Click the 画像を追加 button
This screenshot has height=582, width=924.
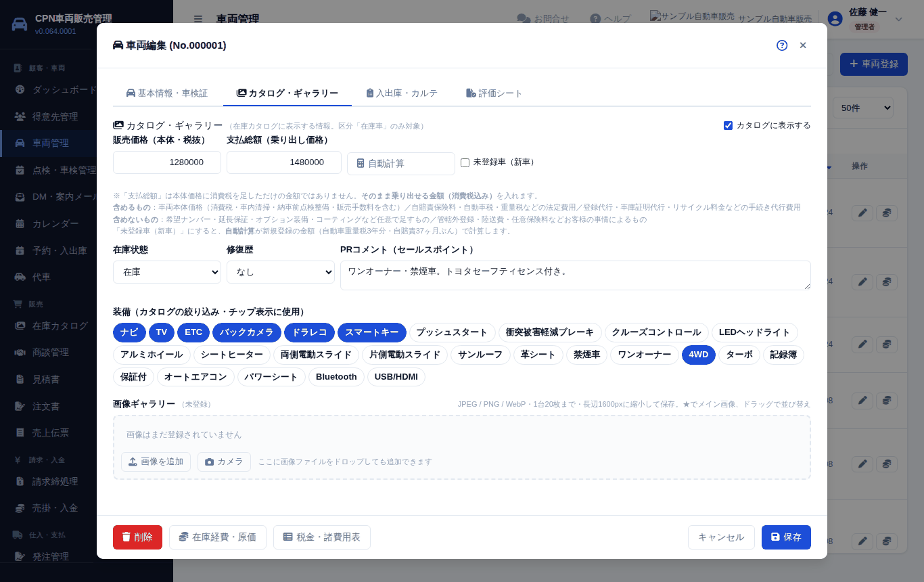pyautogui.click(x=156, y=462)
